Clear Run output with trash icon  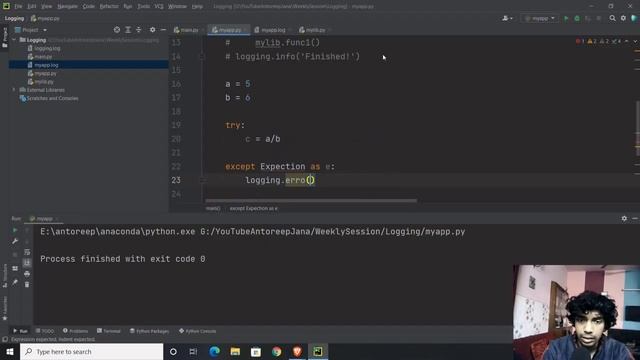[x=27, y=284]
